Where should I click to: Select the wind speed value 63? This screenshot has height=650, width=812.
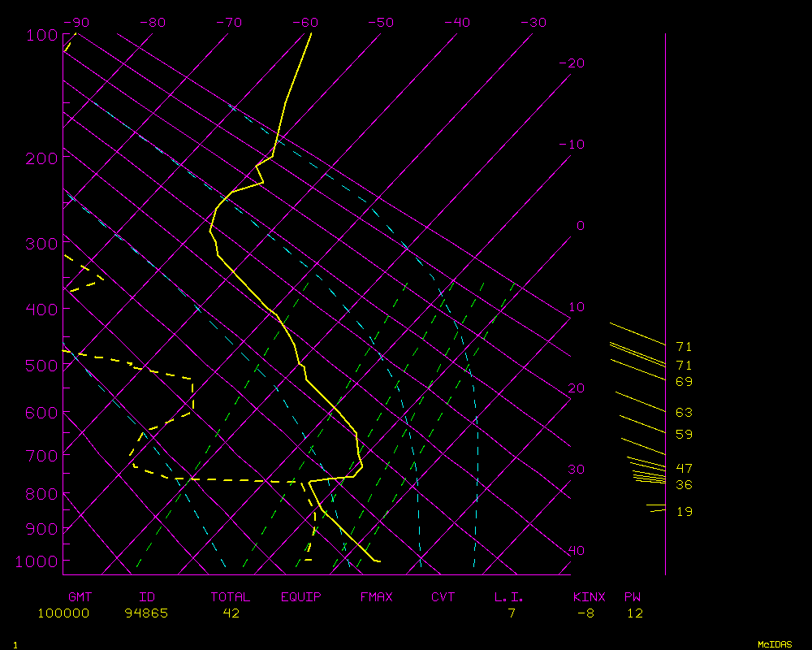(x=684, y=413)
